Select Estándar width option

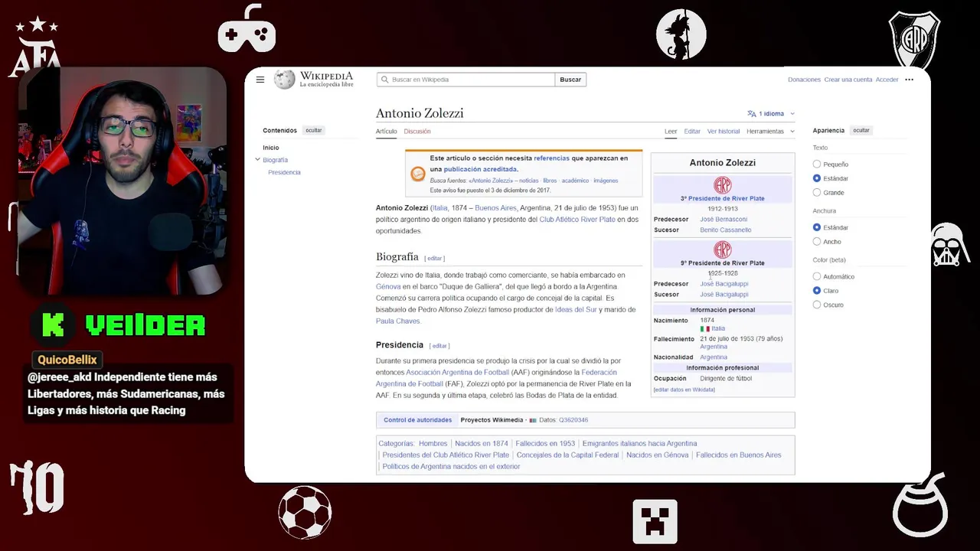point(817,227)
